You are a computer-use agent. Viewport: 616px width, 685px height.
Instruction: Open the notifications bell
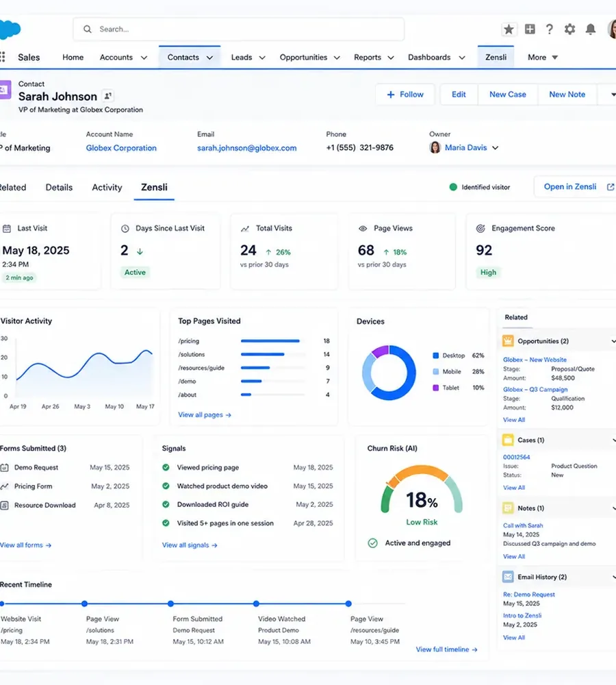pos(590,29)
